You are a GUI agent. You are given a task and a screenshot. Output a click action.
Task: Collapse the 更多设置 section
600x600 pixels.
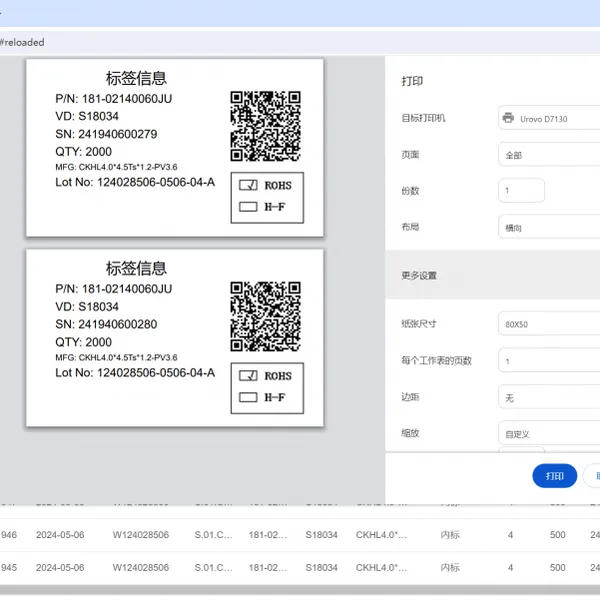[x=492, y=275]
